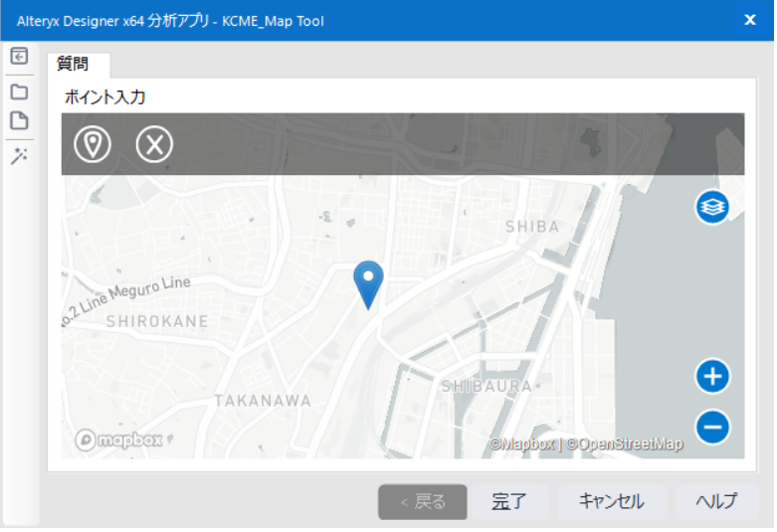Click the folder icon in the left sidebar
The width and height of the screenshot is (777, 532).
(x=18, y=91)
